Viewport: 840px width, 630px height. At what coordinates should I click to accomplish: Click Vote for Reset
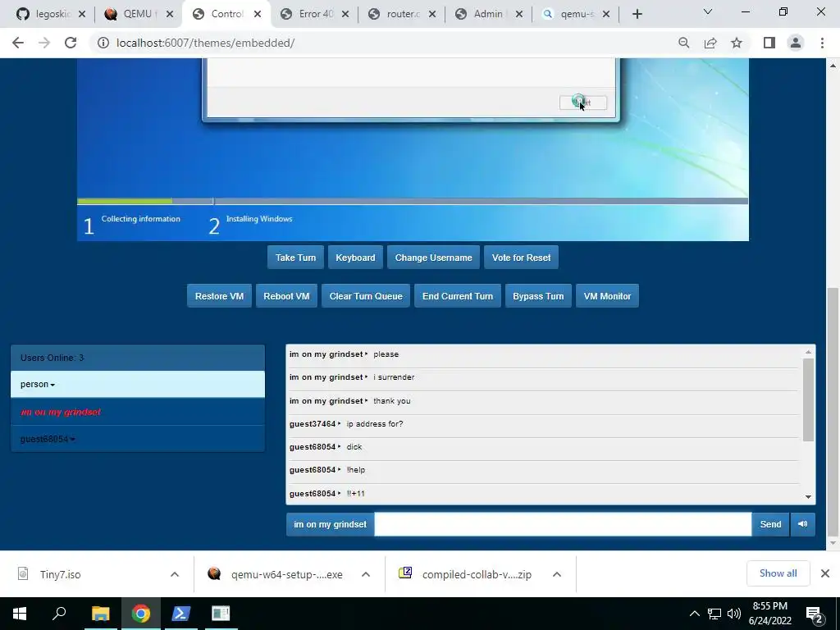coord(521,258)
